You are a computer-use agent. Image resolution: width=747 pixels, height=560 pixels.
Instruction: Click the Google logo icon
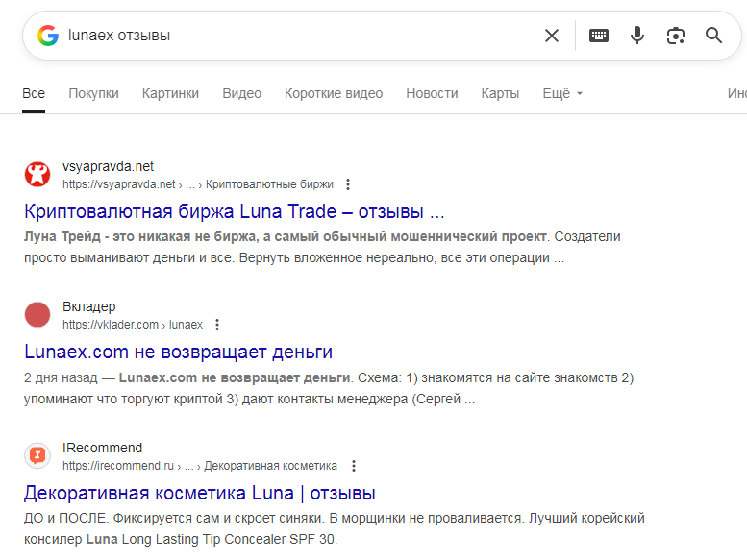coord(48,36)
